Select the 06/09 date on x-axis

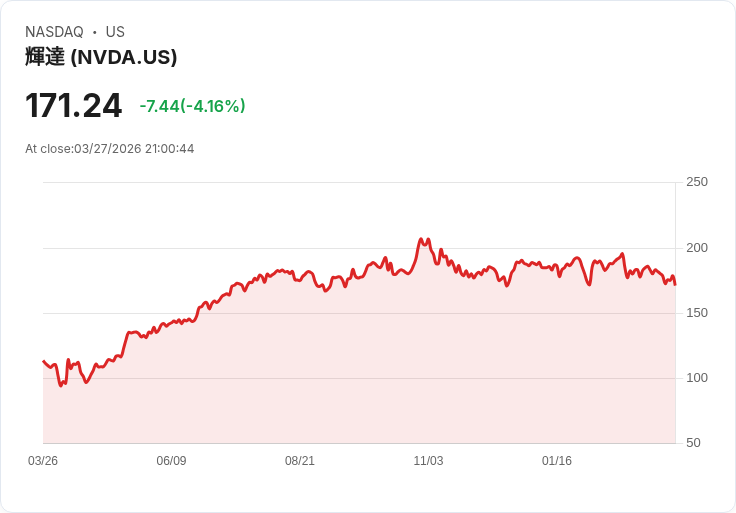point(171,461)
